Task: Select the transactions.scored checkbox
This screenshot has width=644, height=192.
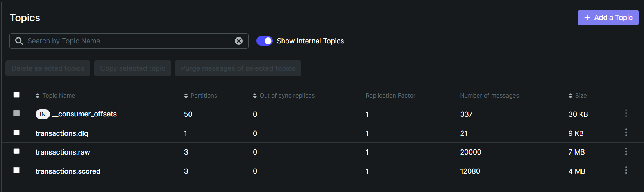Action: [16, 170]
